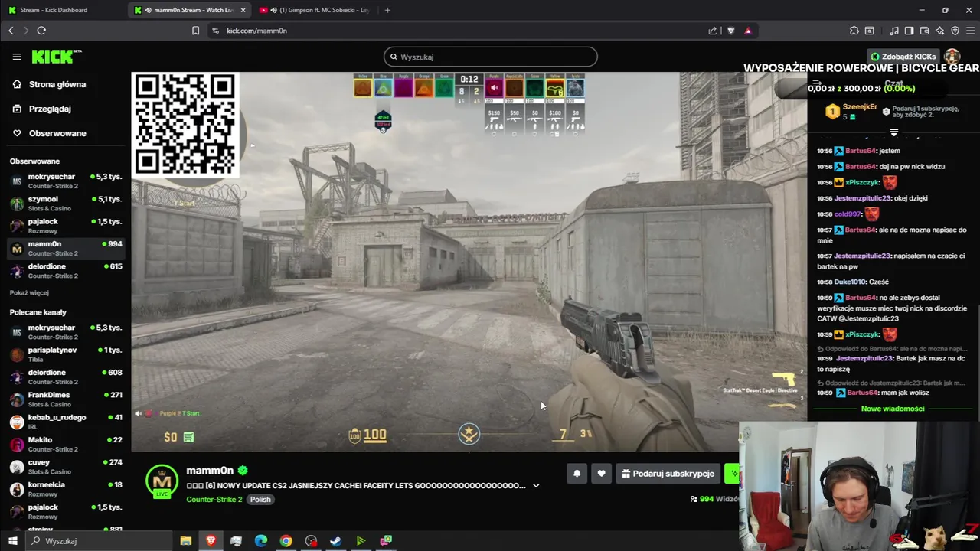Viewport: 980px width, 551px height.
Task: Click cold997 username in chat
Action: [x=848, y=214]
